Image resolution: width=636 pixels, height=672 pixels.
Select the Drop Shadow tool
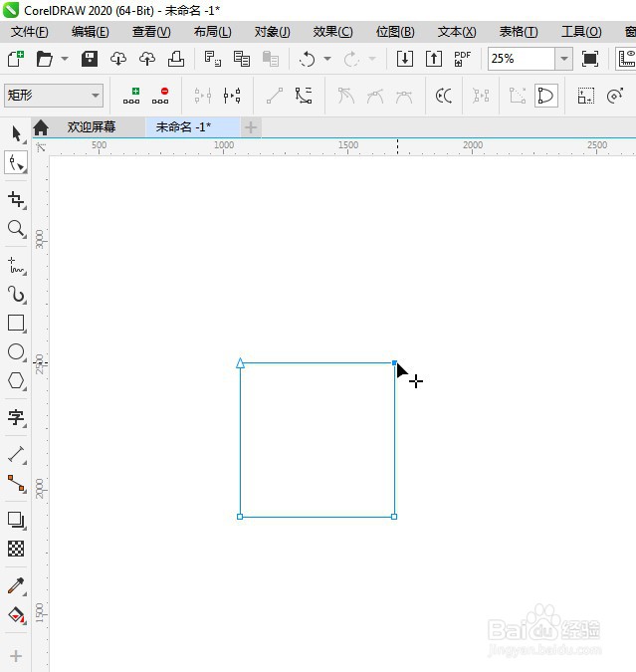pos(16,520)
